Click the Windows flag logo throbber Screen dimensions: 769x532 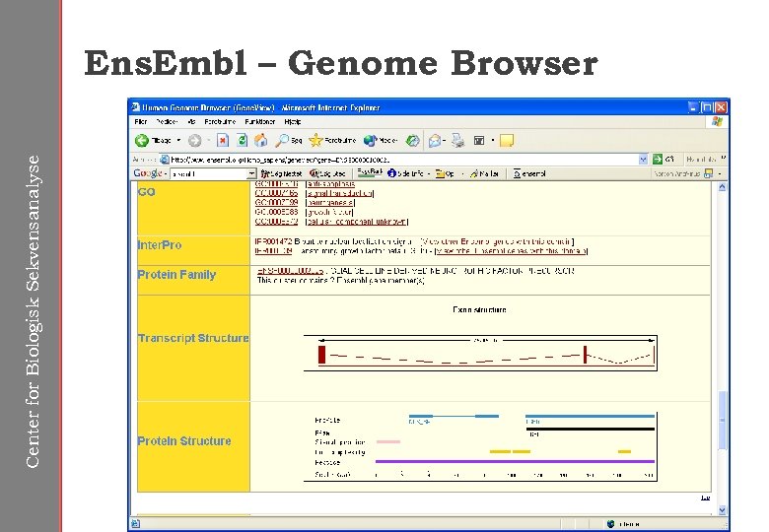coord(717,121)
